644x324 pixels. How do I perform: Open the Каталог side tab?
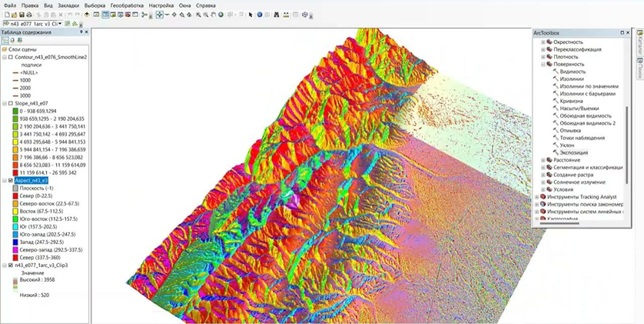click(x=639, y=45)
